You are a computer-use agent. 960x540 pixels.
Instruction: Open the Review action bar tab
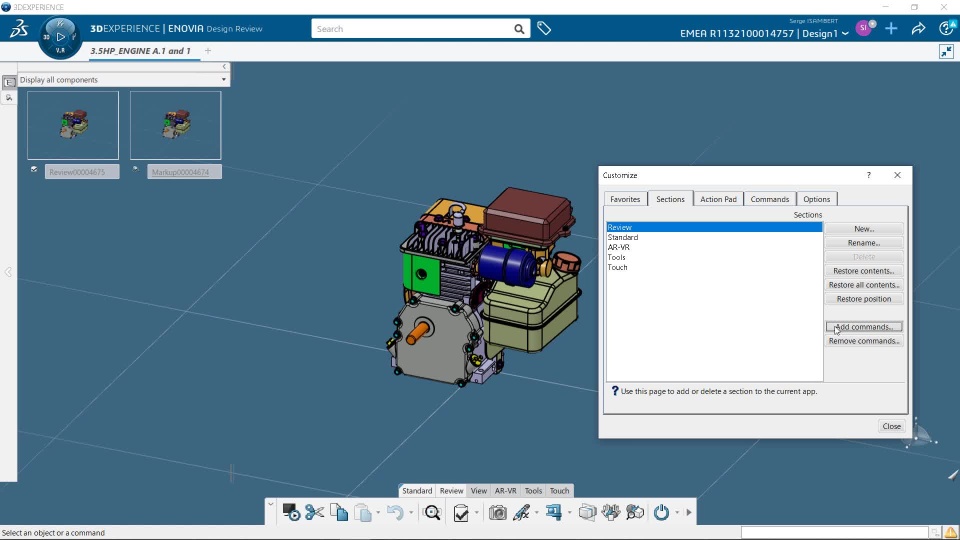pyautogui.click(x=451, y=490)
